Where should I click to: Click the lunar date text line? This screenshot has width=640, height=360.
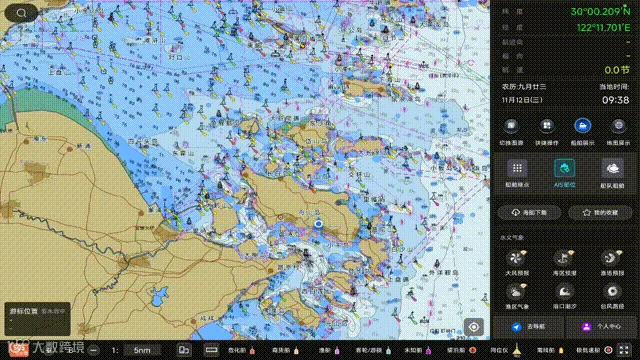pos(524,87)
